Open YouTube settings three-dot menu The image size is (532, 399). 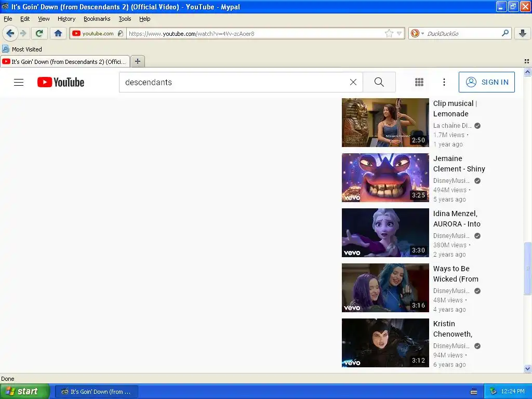point(444,82)
